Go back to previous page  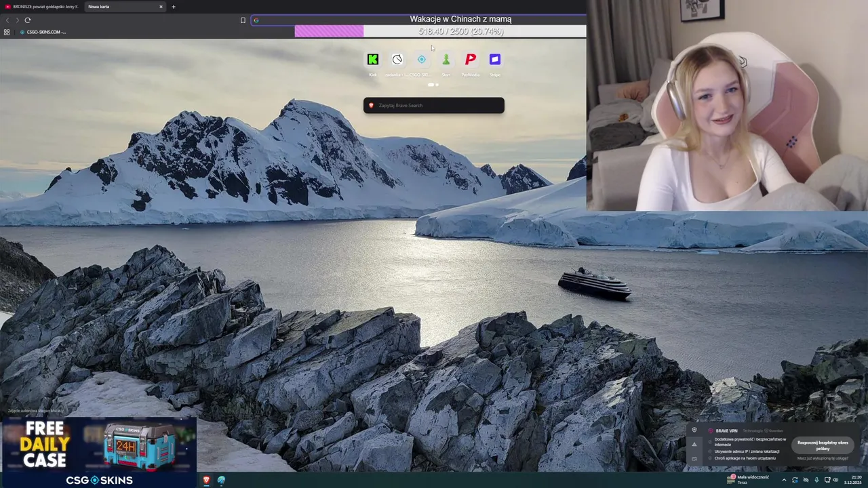pos(7,20)
